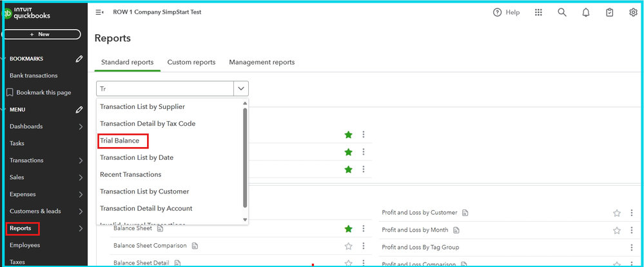Switch to Management reports tab
Viewport: 644px width, 267px height.
(x=262, y=63)
